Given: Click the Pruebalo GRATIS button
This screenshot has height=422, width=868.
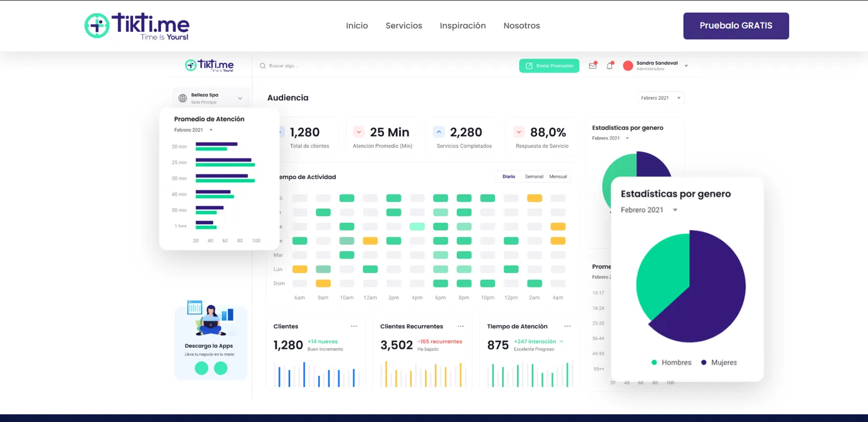Looking at the screenshot, I should (x=736, y=26).
